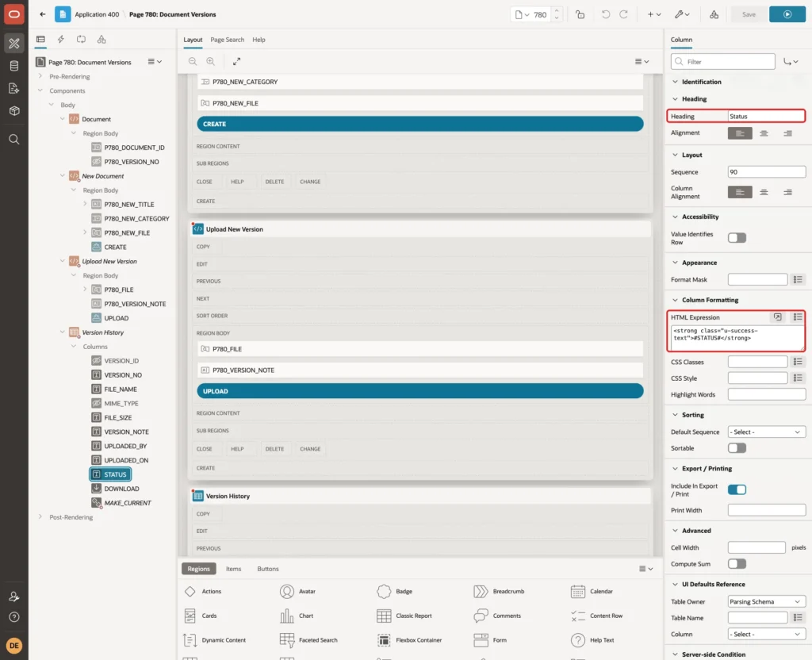Set Column Alignment to center
Screen dimensions: 812x660
point(764,192)
